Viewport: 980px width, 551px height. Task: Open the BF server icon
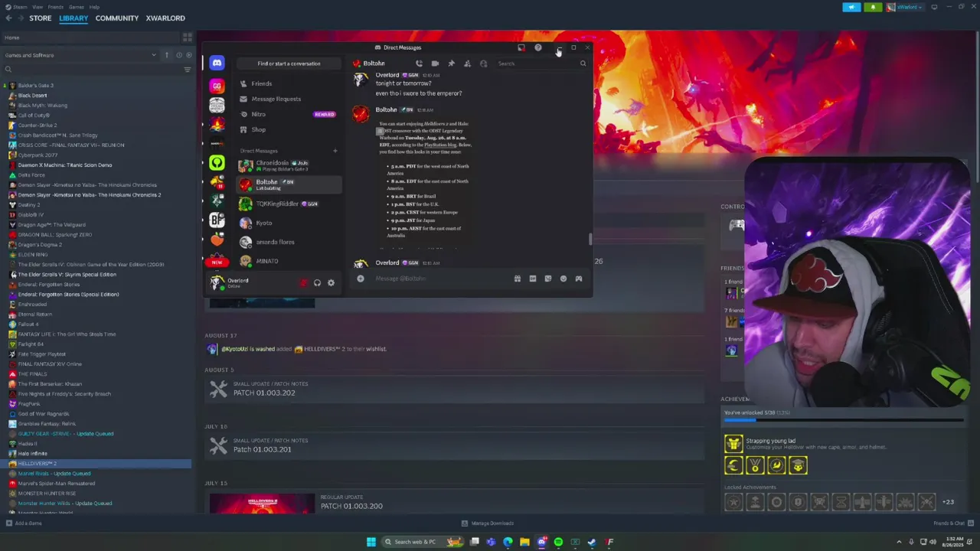217,220
